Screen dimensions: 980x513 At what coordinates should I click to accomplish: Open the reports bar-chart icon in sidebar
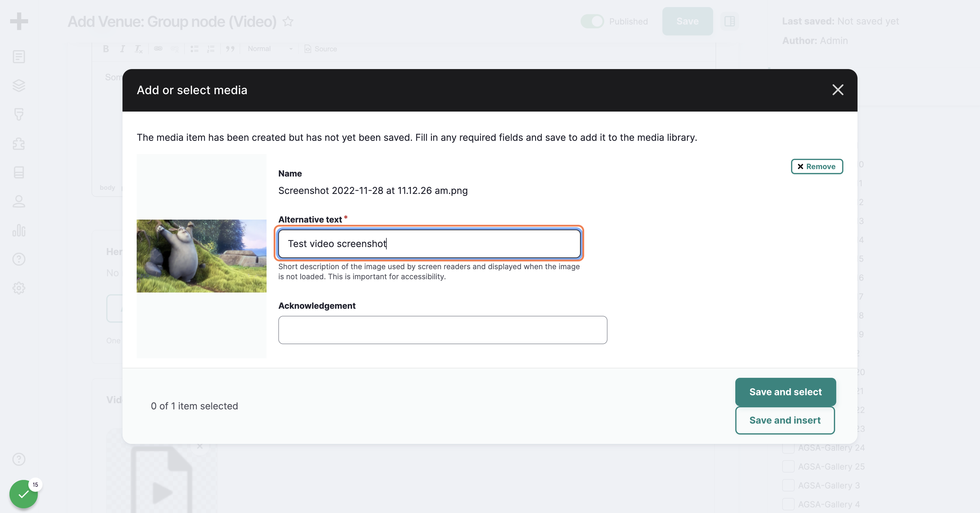click(x=19, y=230)
